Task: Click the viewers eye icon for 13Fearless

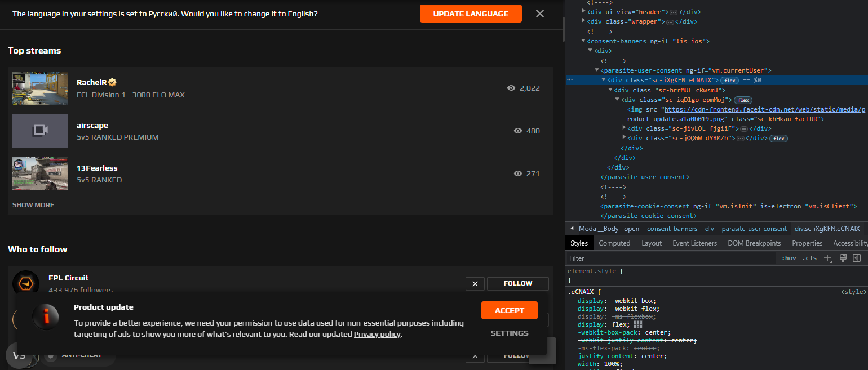Action: [x=518, y=173]
